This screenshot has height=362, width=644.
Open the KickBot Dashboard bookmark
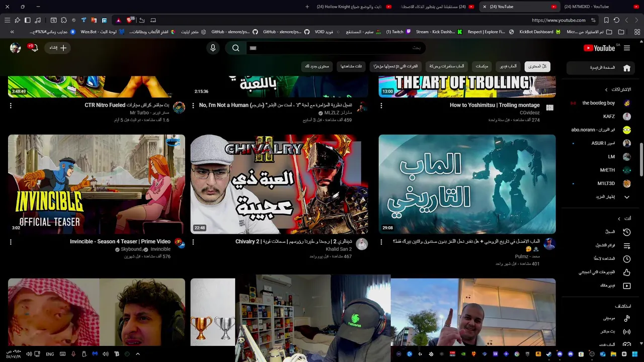click(539, 32)
